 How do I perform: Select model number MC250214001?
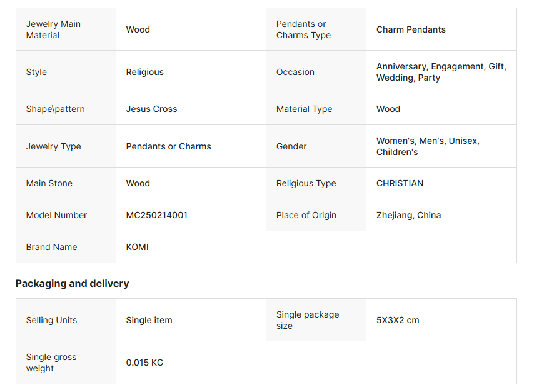156,215
